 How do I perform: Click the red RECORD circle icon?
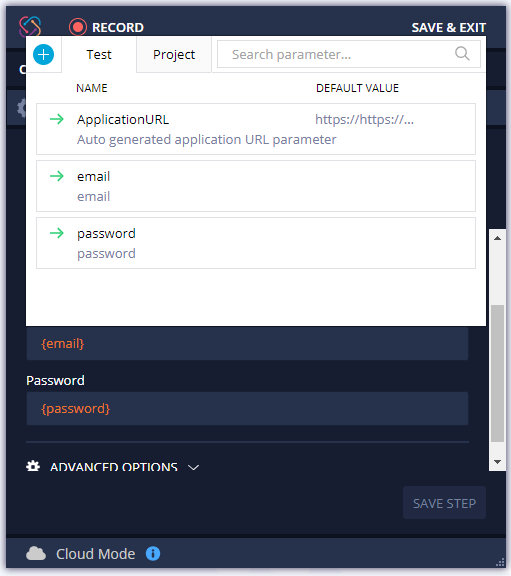[x=78, y=27]
